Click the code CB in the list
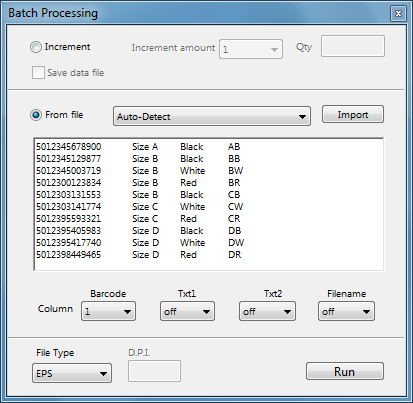Screen dimensions: 413x403 pyautogui.click(x=234, y=195)
